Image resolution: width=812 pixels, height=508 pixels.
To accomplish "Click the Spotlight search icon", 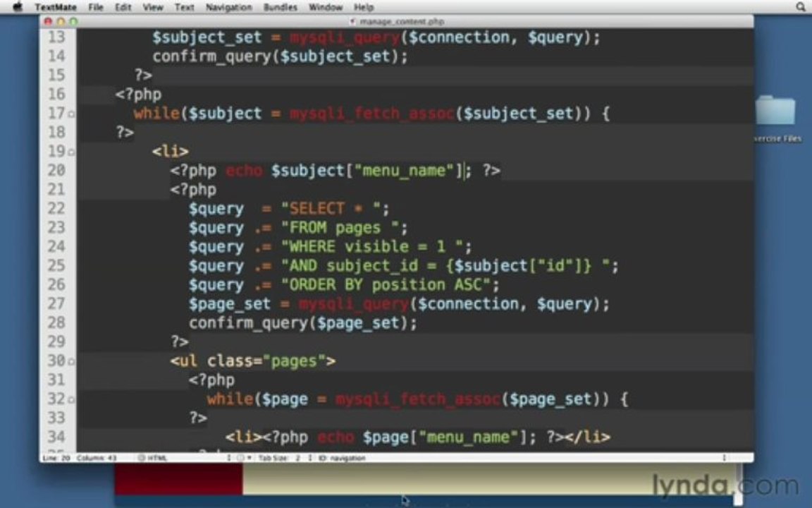I will [x=801, y=7].
